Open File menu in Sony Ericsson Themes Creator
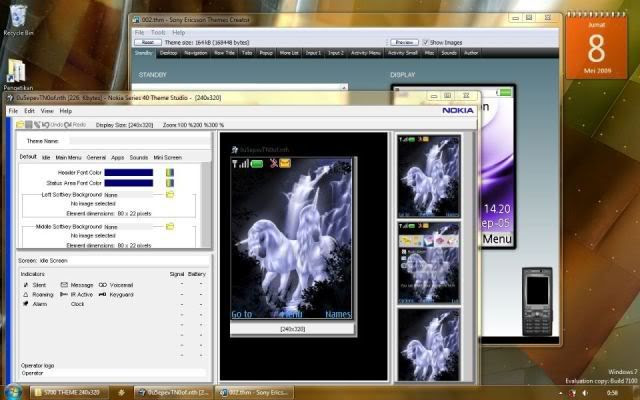Screen dimensions: 640x400 pyautogui.click(x=140, y=32)
